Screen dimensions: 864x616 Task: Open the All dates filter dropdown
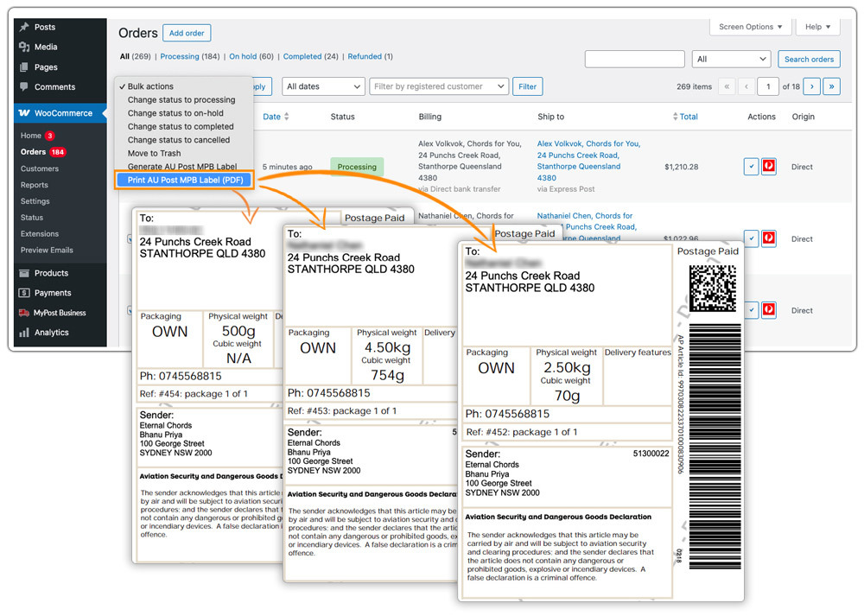(323, 86)
